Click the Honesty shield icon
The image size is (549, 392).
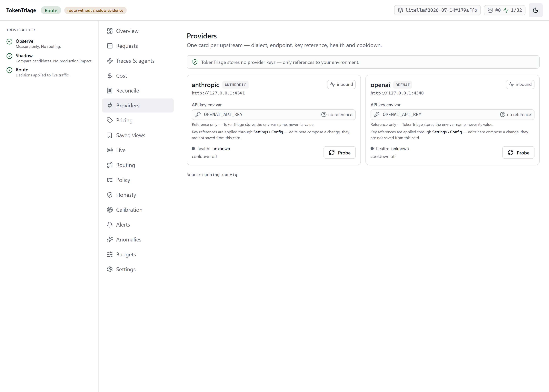tap(110, 195)
